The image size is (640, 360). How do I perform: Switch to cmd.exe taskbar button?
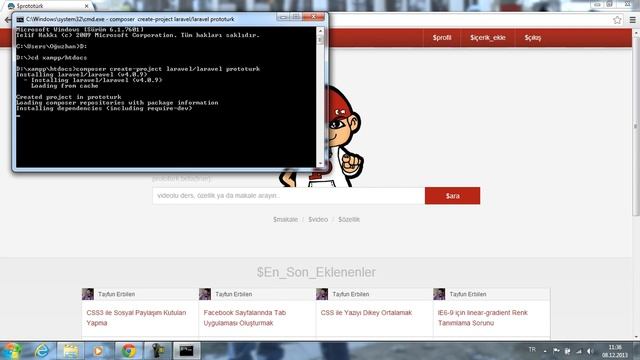coord(187,351)
